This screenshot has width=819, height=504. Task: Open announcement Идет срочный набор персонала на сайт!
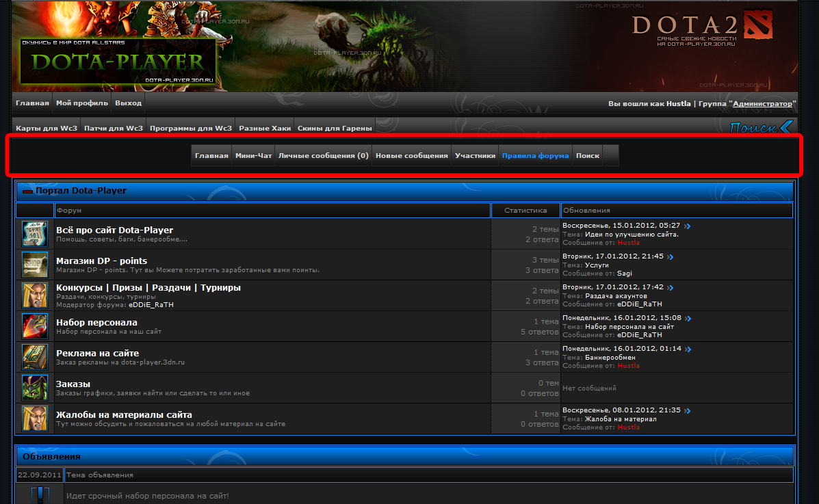pos(147,496)
